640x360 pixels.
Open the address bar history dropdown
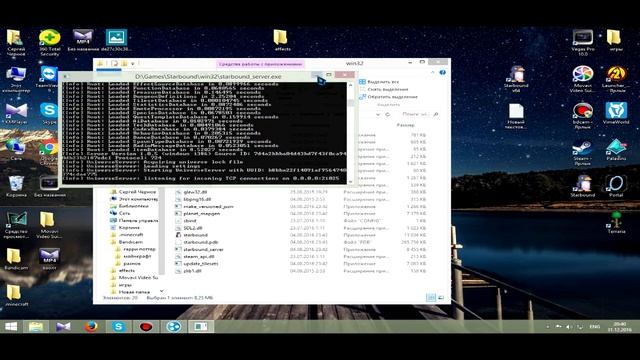(378, 115)
